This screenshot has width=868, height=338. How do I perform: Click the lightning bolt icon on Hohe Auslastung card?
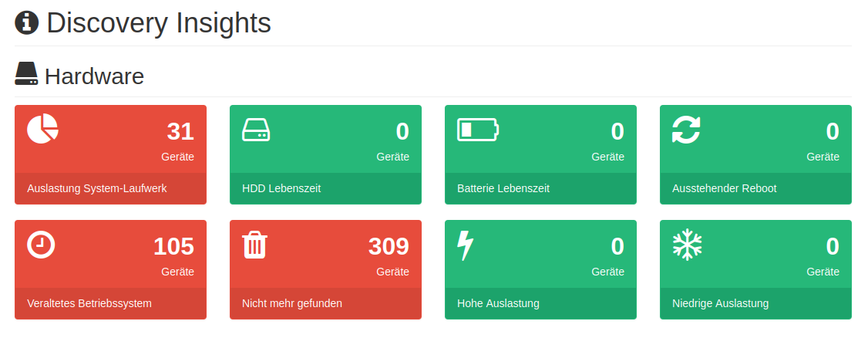(465, 245)
